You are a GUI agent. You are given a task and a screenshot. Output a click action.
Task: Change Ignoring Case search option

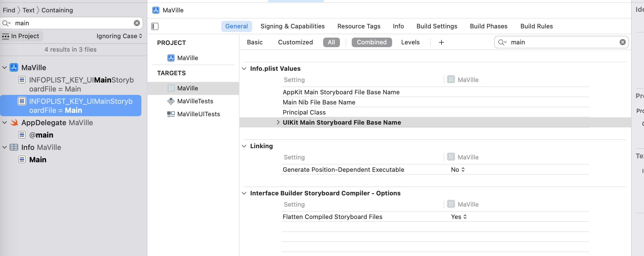pos(119,36)
